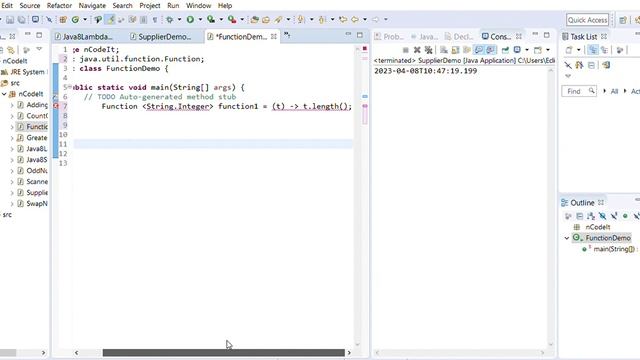The height and width of the screenshot is (360, 640).
Task: Click Remove All Terminated Launches icon
Action: (428, 50)
